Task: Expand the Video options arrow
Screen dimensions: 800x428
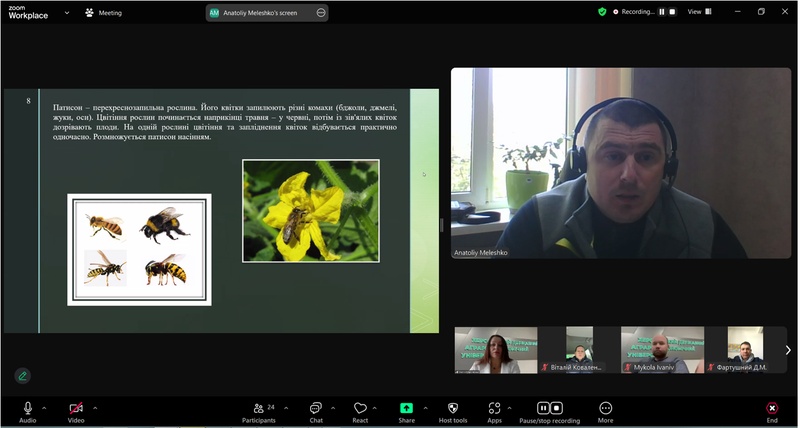Action: (95, 407)
